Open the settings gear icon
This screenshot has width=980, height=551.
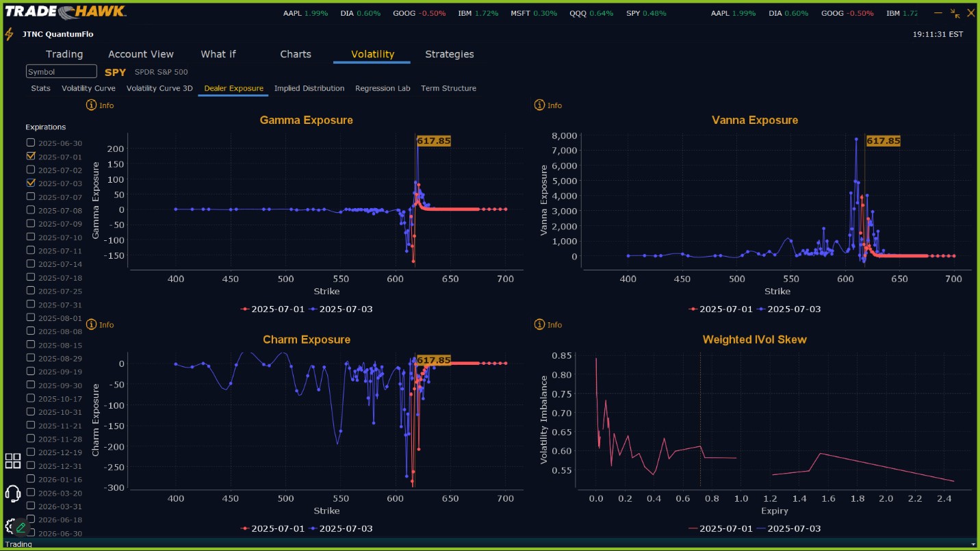tap(9, 526)
